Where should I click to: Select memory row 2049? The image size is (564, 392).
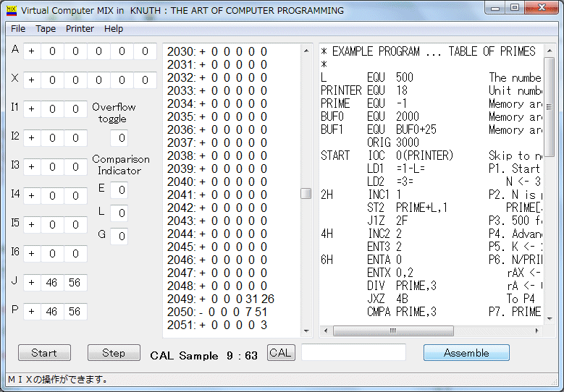coord(221,299)
